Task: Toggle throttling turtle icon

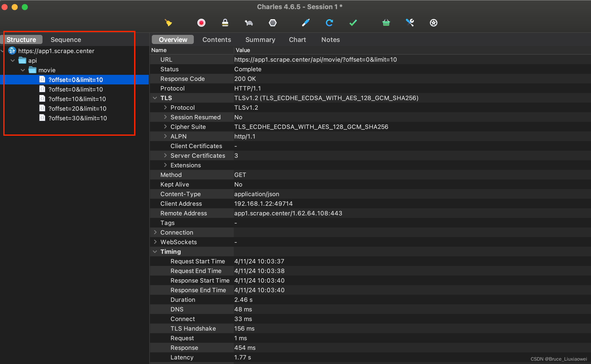Action: click(249, 23)
